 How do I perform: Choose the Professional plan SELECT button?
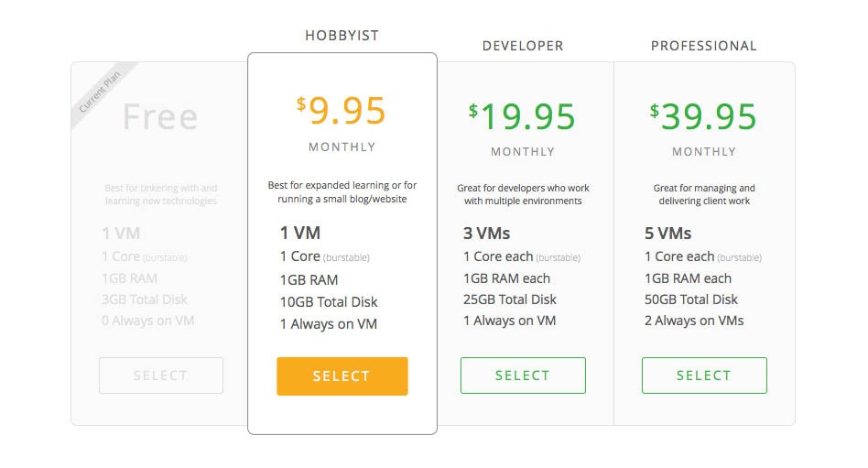[703, 375]
